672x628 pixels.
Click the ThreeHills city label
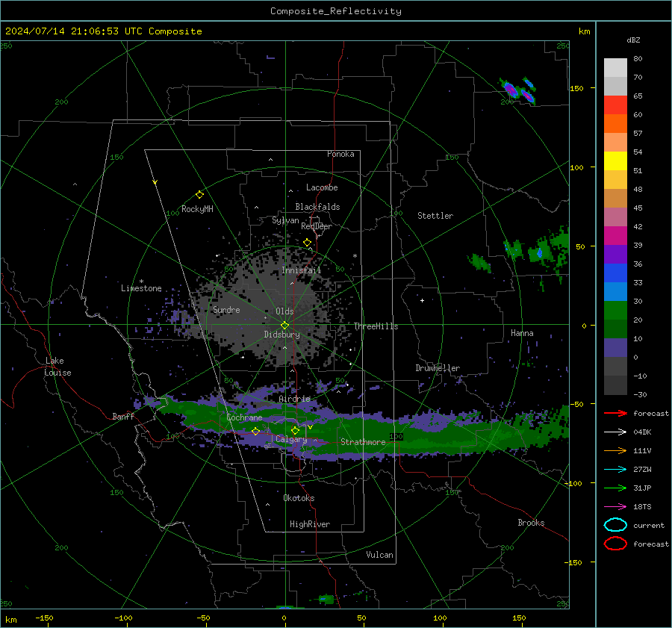tap(376, 326)
